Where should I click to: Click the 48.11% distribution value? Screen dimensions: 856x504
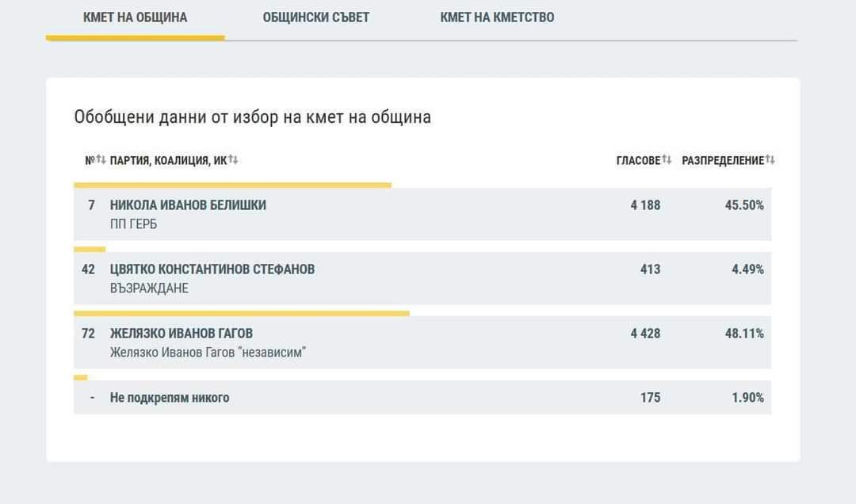744,334
